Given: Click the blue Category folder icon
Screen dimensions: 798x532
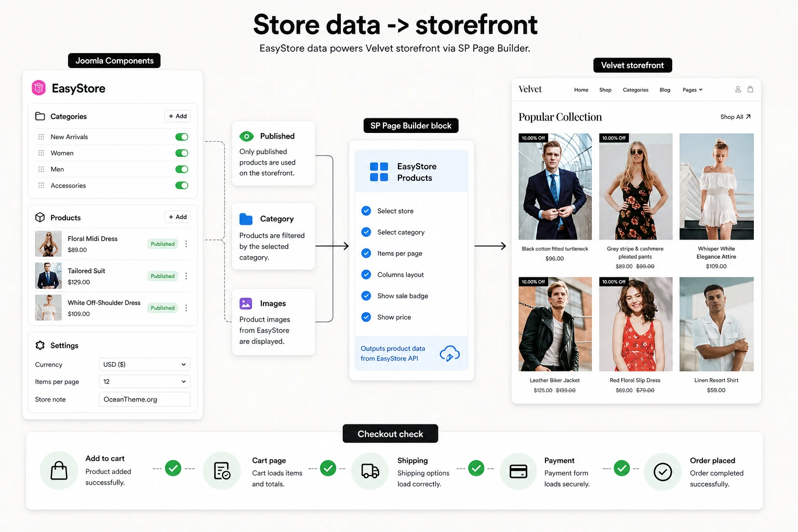Looking at the screenshot, I should (246, 219).
